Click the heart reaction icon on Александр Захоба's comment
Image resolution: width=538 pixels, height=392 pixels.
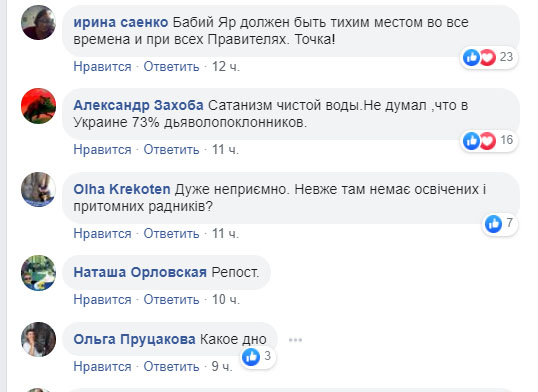tap(487, 140)
